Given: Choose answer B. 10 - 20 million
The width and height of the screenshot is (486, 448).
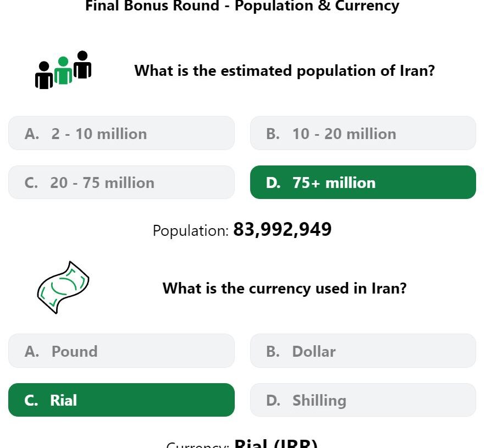Looking at the screenshot, I should click(x=363, y=134).
